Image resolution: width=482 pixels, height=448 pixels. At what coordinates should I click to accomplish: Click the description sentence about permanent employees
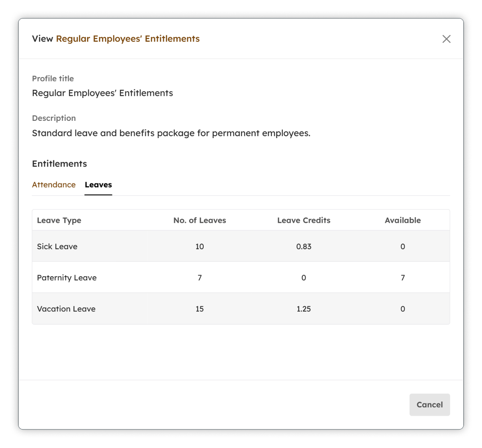(171, 133)
